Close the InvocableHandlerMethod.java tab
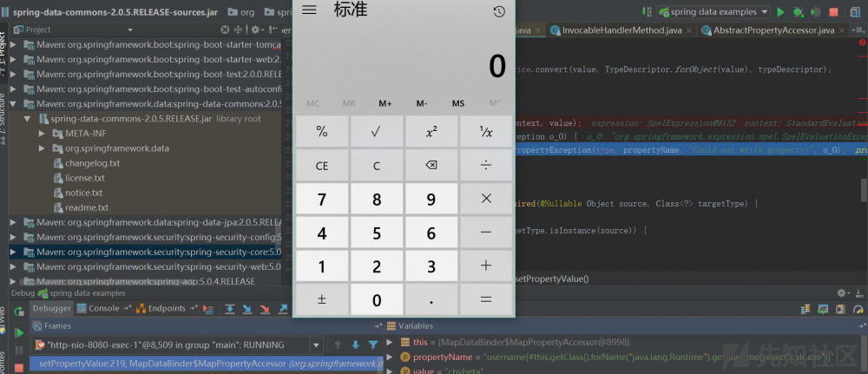This screenshot has width=868, height=374. 689,30
